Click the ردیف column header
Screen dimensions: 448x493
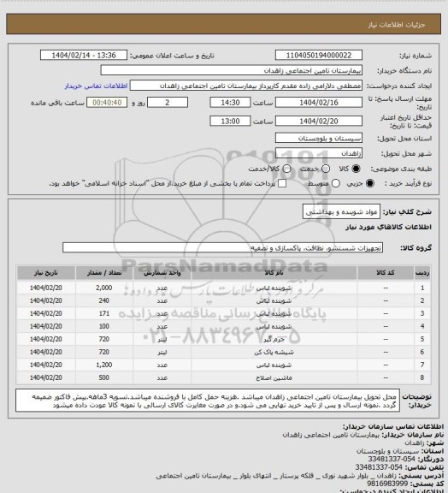point(422,272)
